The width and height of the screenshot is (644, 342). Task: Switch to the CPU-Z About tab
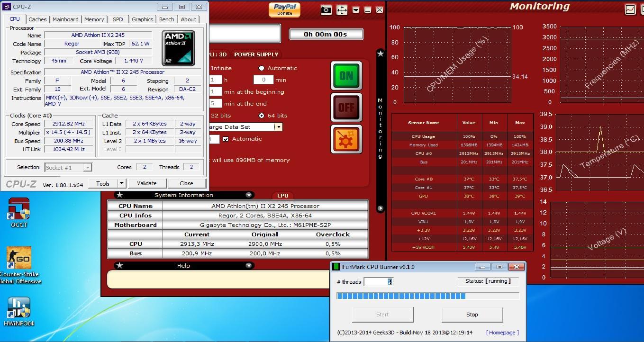tap(188, 19)
